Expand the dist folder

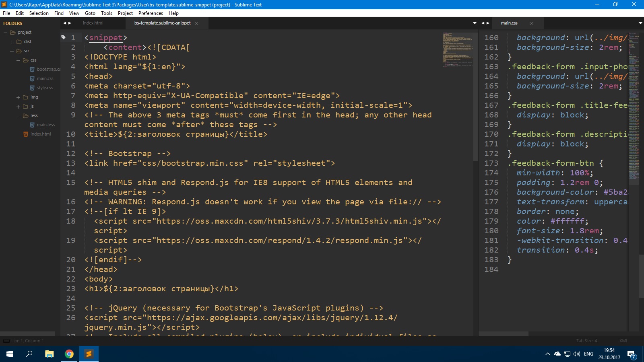point(12,42)
